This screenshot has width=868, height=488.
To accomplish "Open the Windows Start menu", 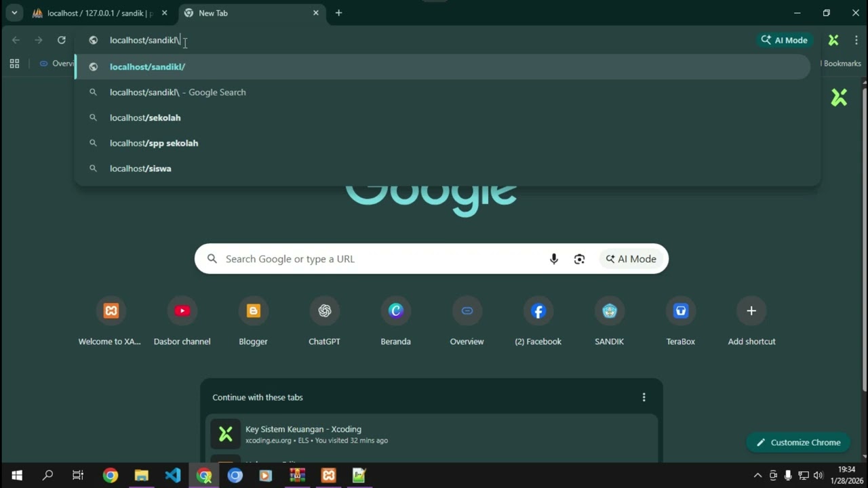I will click(x=17, y=475).
